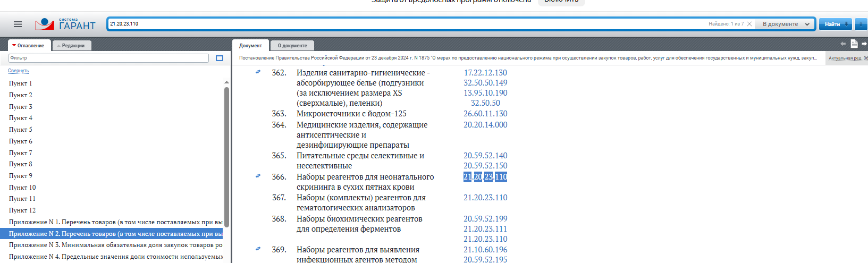The width and height of the screenshot is (868, 263).
Task: Open highlighted 'Приложение N 2. Перечень товаров' entry
Action: click(x=112, y=234)
